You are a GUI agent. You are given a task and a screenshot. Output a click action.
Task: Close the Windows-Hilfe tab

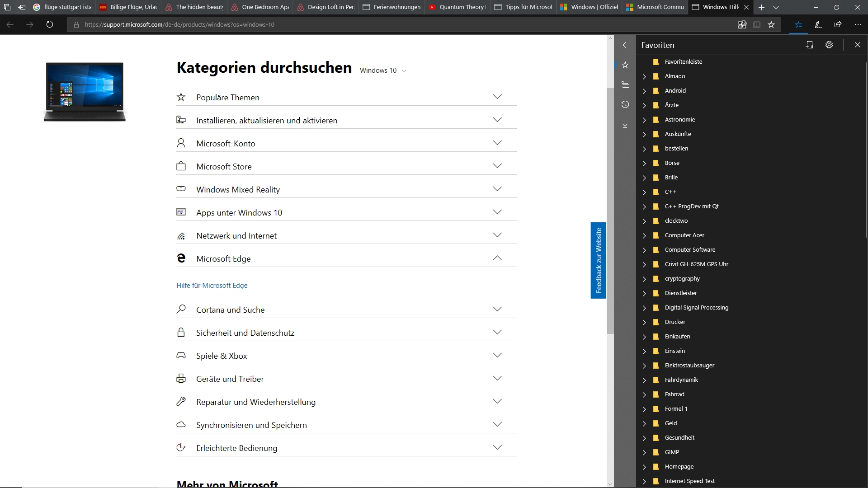click(x=746, y=7)
